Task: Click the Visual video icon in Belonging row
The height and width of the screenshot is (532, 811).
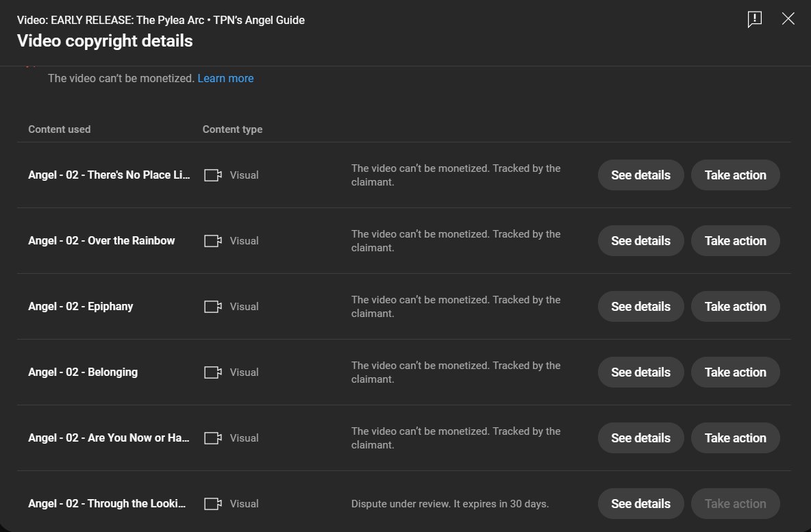Action: [213, 372]
